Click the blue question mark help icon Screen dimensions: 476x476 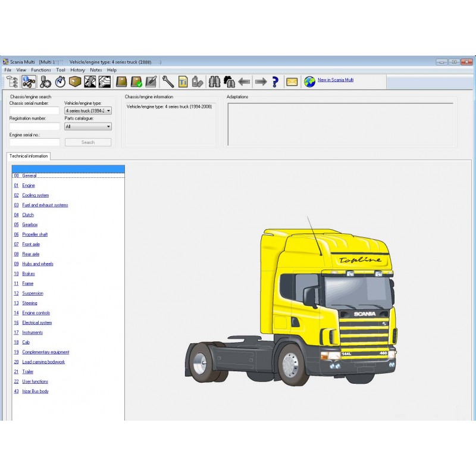(274, 82)
